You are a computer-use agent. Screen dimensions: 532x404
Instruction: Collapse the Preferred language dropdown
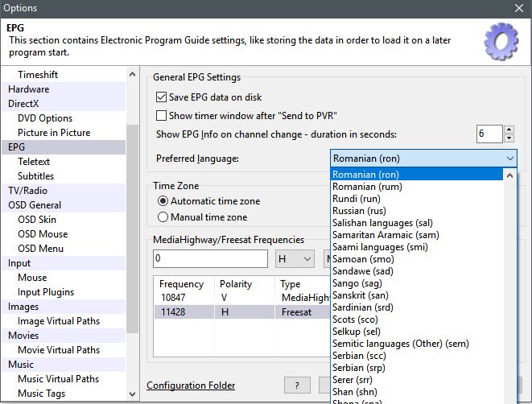tap(509, 159)
